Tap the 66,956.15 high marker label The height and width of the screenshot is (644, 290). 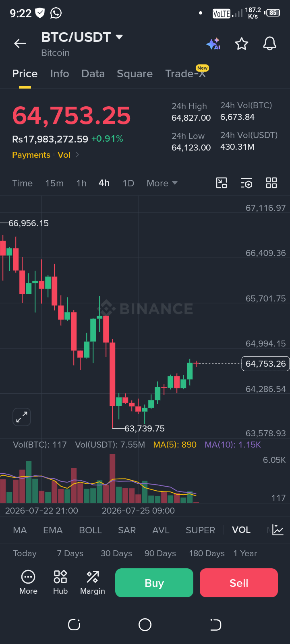pyautogui.click(x=29, y=223)
